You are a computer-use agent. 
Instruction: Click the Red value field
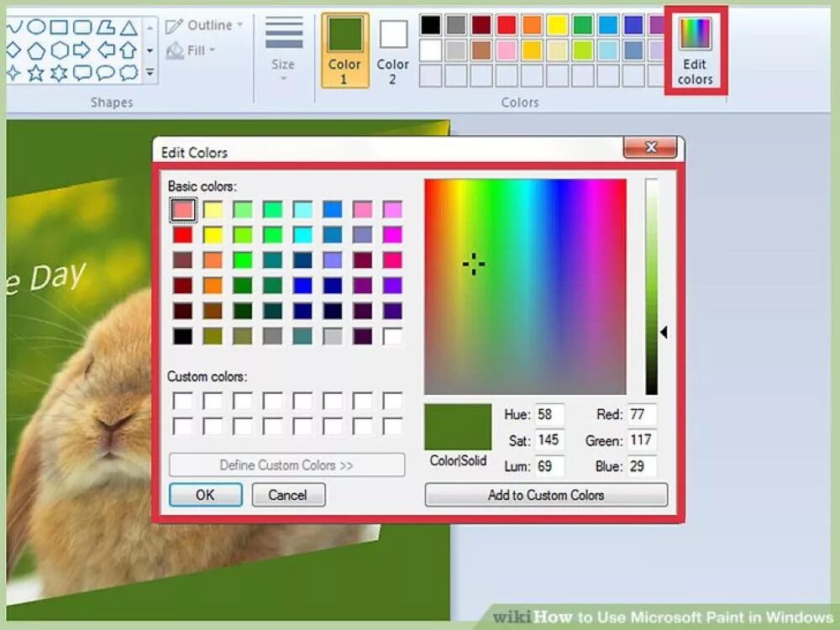point(642,414)
